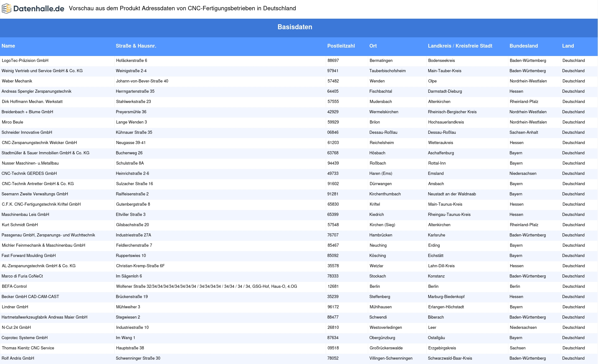This screenshot has height=364, width=598.
Task: Click Andreas Spengler Zerspanungstechnik name
Action: pos(36,91)
